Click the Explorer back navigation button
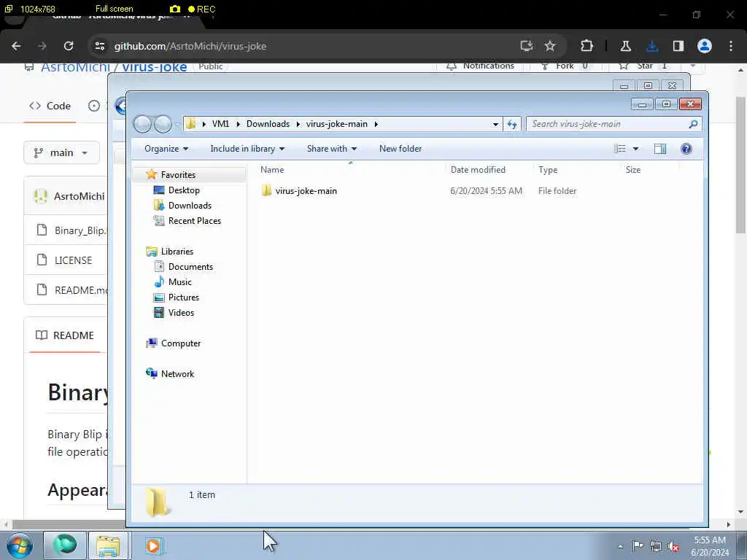747x560 pixels. pos(142,124)
